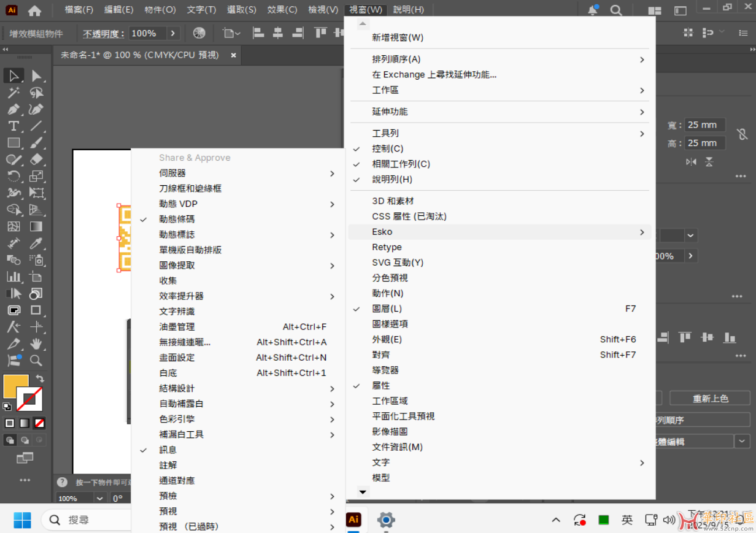Select the Paintbrush tool
756x533 pixels.
click(x=36, y=143)
